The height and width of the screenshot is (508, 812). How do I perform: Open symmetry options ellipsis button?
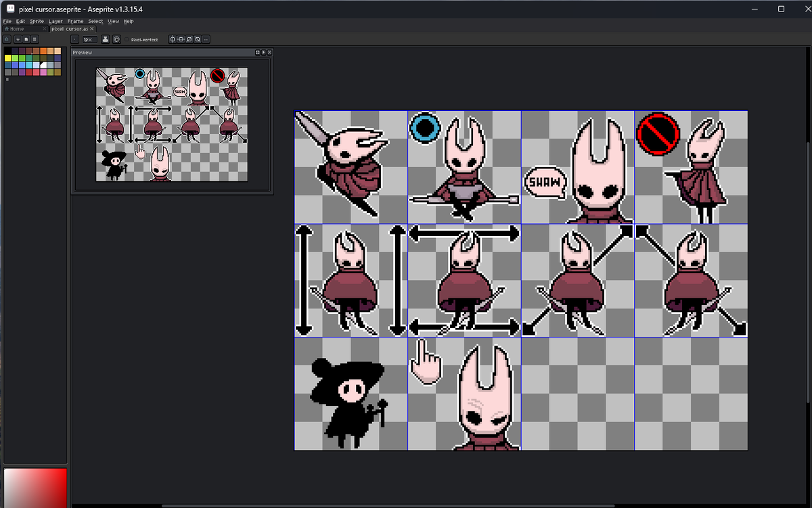(206, 39)
